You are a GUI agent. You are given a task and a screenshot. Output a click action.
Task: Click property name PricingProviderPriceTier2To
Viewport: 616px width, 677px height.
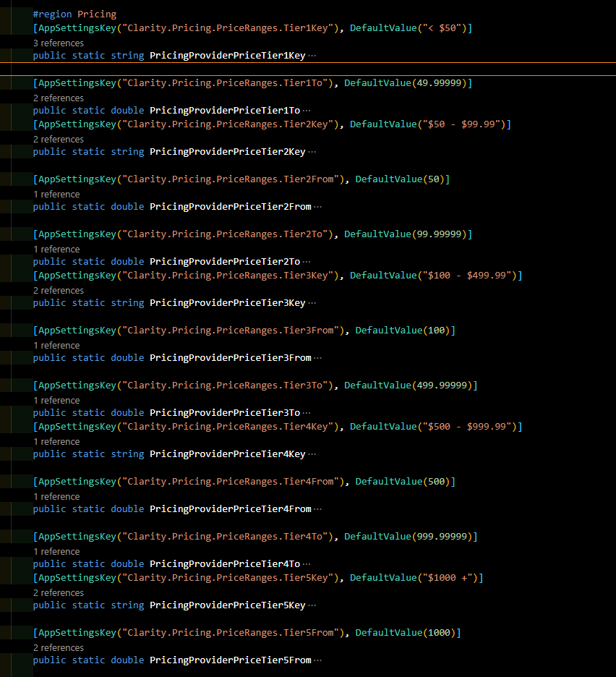point(225,262)
